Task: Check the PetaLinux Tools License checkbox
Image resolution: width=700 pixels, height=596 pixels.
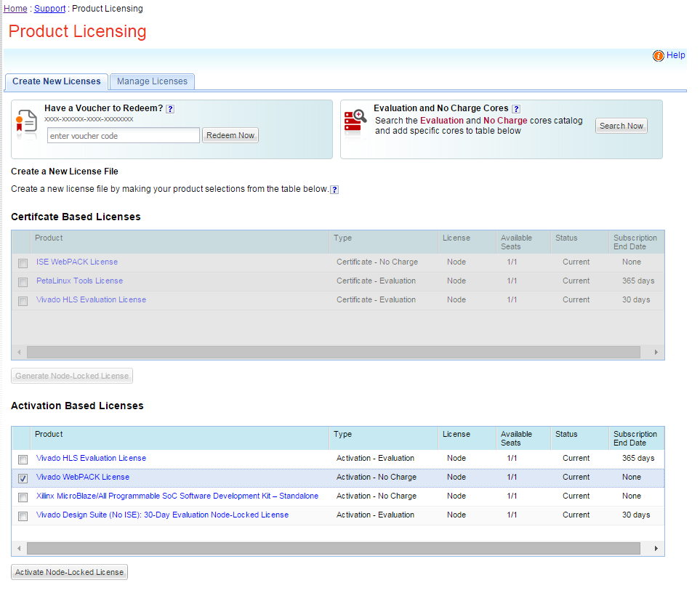Action: pyautogui.click(x=23, y=282)
